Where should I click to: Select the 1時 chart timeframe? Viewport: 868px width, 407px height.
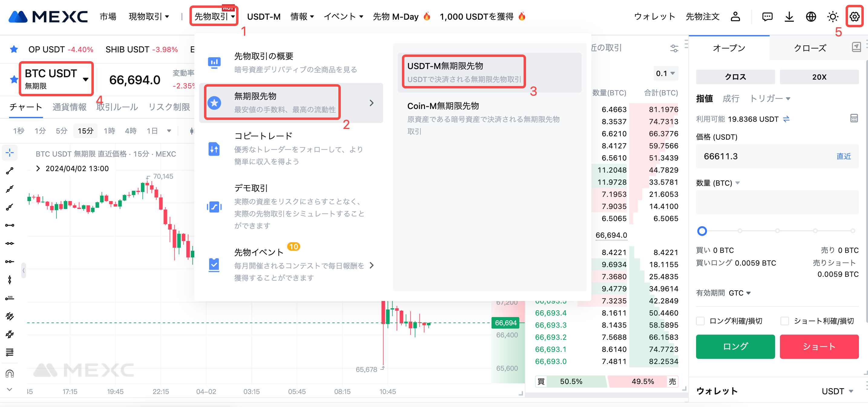[109, 131]
